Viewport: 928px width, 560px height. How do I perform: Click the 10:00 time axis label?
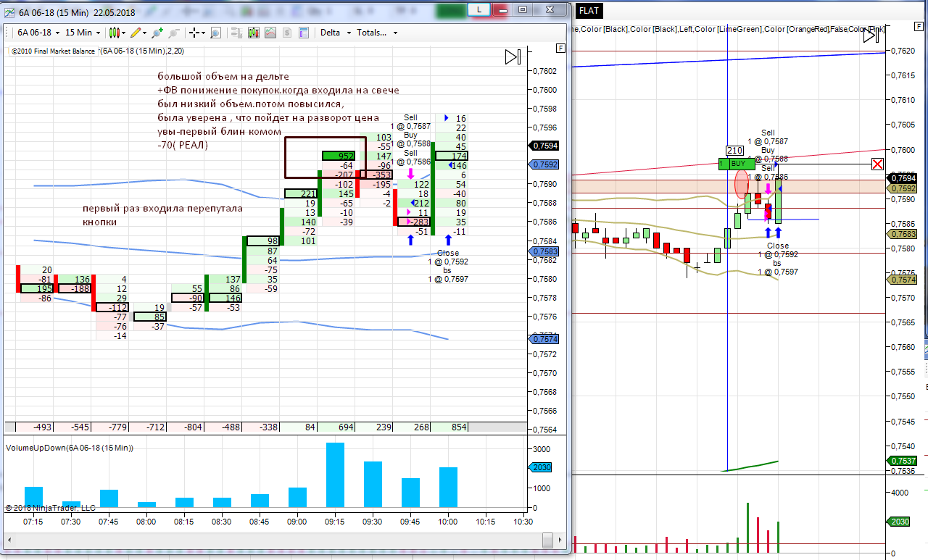click(x=447, y=522)
